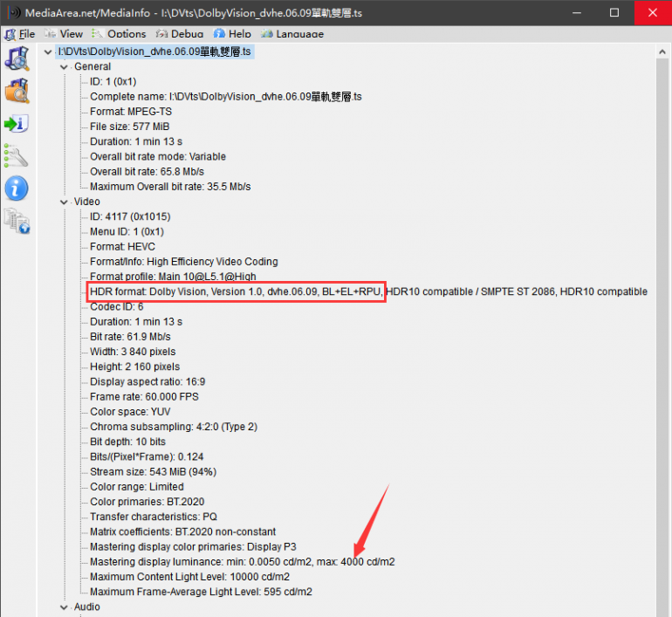Collapse the Video section chevron
672x617 pixels.
point(64,202)
